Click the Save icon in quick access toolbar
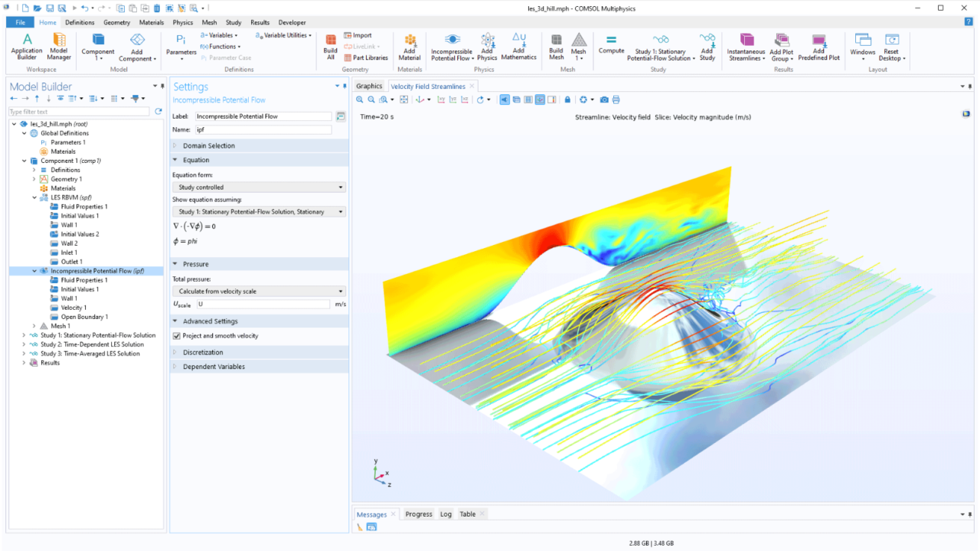Image resolution: width=980 pixels, height=551 pixels. click(x=50, y=8)
